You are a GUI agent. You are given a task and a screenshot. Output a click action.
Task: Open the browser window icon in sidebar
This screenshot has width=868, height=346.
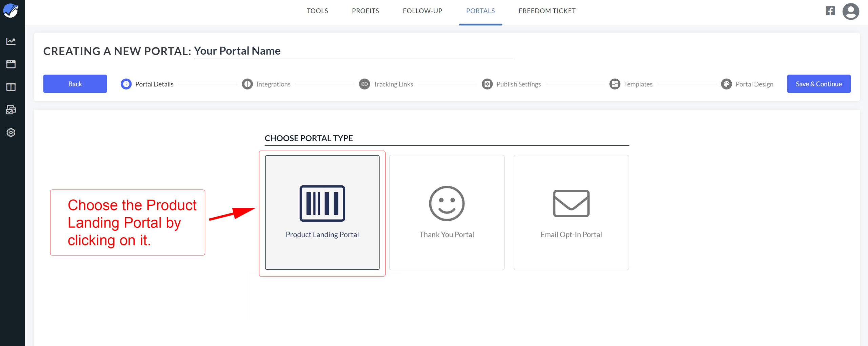coord(11,64)
